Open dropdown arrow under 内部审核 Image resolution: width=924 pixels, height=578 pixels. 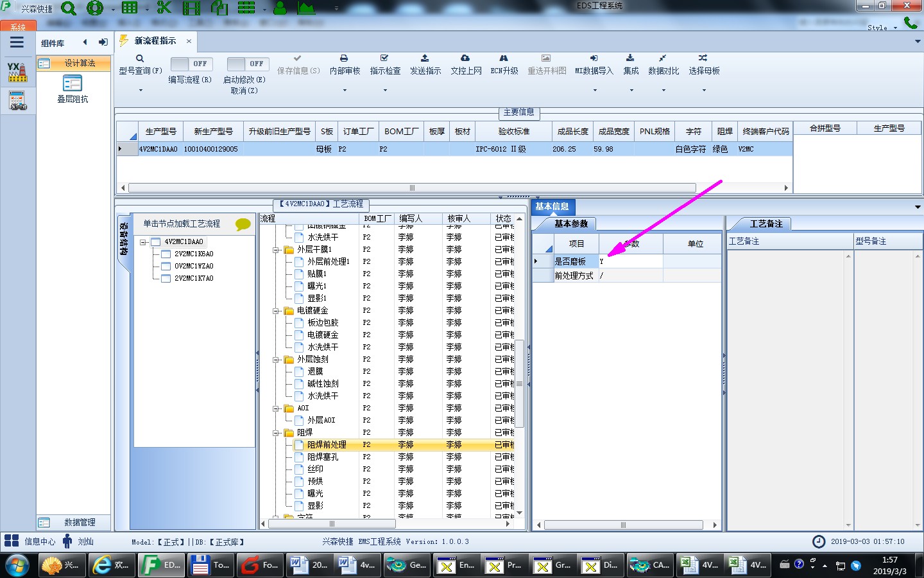point(345,91)
